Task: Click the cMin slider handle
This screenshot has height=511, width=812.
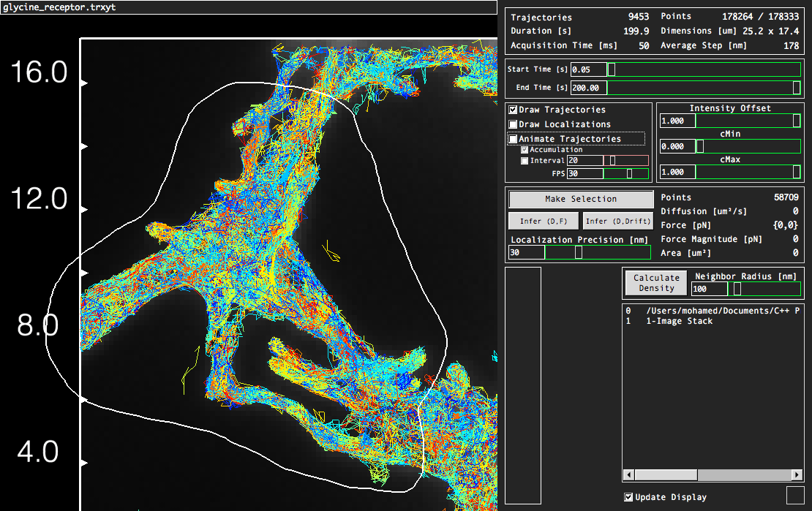Action: (x=699, y=146)
